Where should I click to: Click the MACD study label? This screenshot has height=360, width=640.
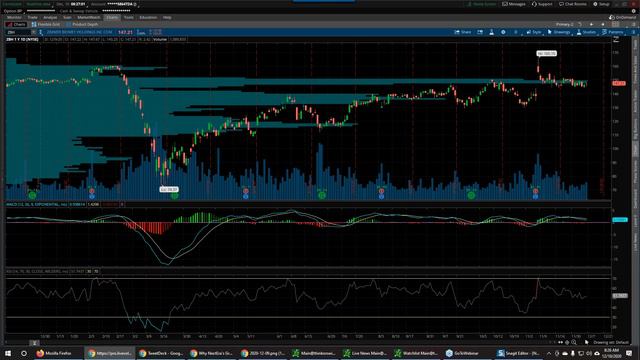pos(37,204)
